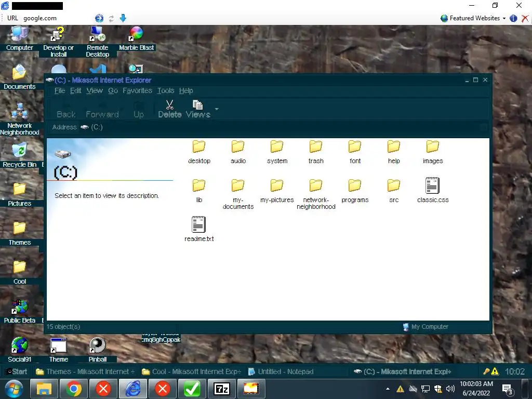Screen dimensions: 532x399
Task: Click the blue go arrow beside URL
Action: (x=99, y=18)
